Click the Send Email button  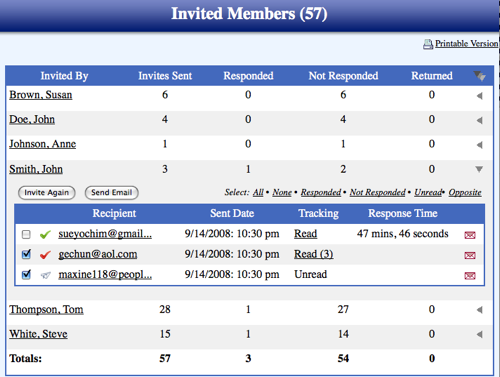(x=112, y=193)
